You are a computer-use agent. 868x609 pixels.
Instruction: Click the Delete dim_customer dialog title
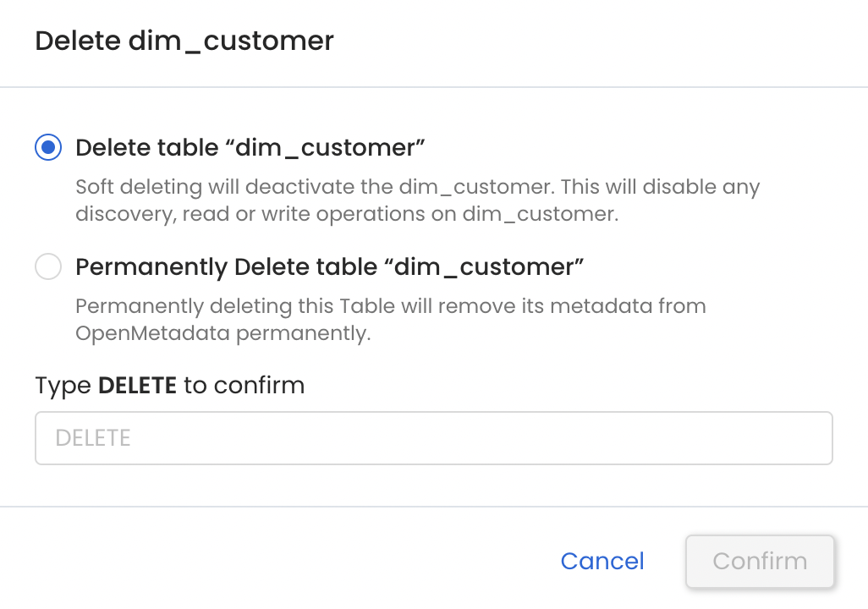(184, 41)
